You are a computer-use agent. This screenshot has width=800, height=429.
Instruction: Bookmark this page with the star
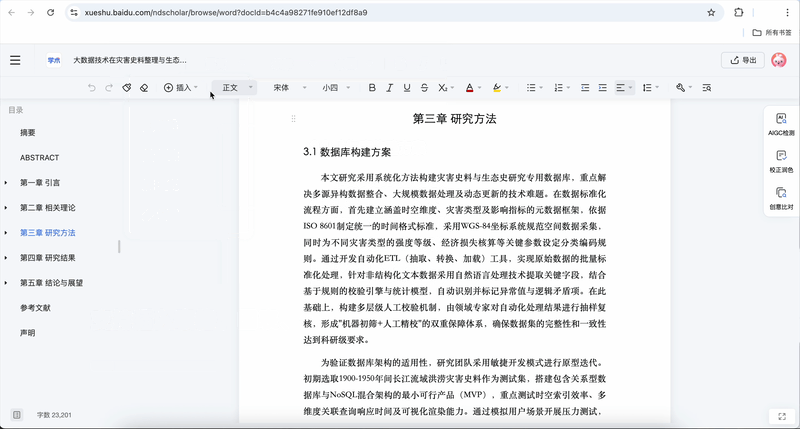point(711,13)
